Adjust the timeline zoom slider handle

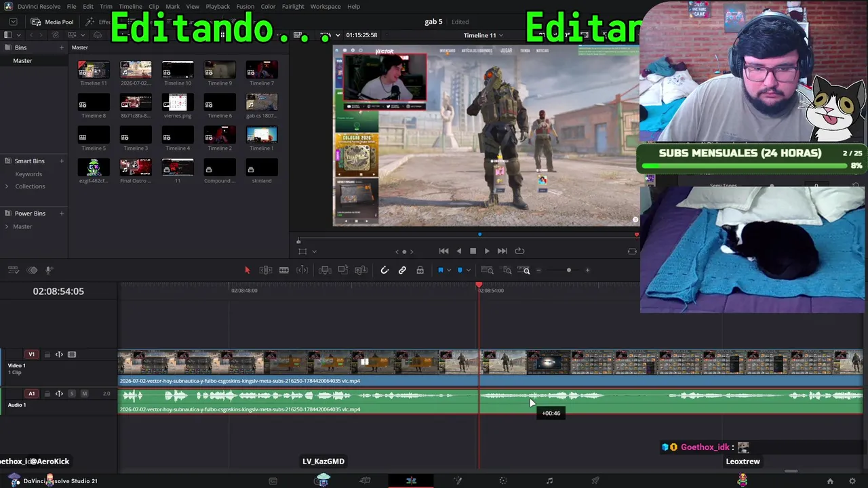pos(569,270)
